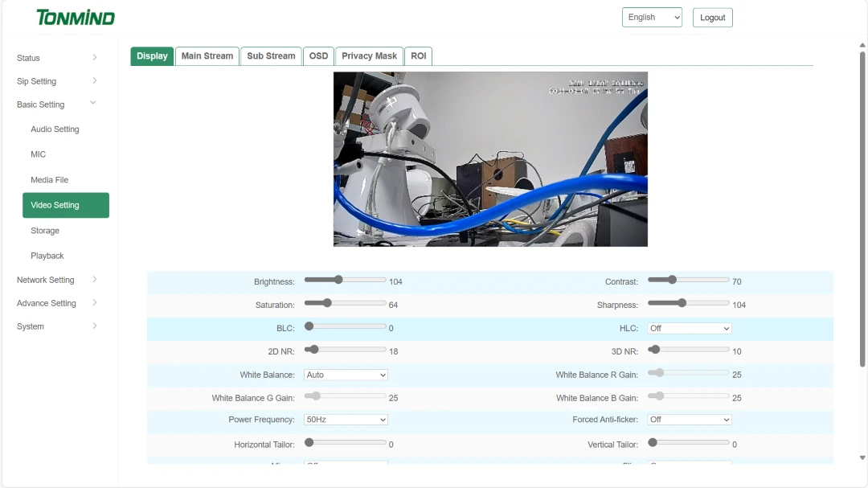The width and height of the screenshot is (868, 488).
Task: Open the Playback page
Action: (47, 256)
